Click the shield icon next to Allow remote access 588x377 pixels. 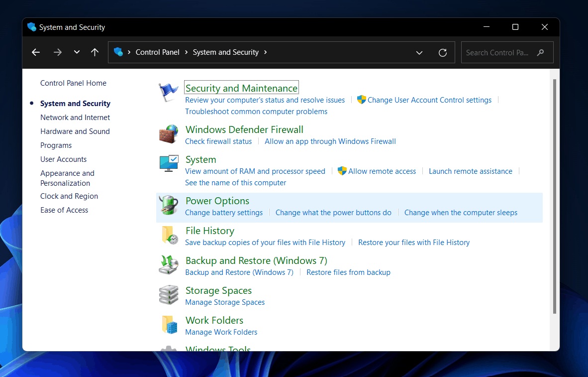click(x=342, y=171)
